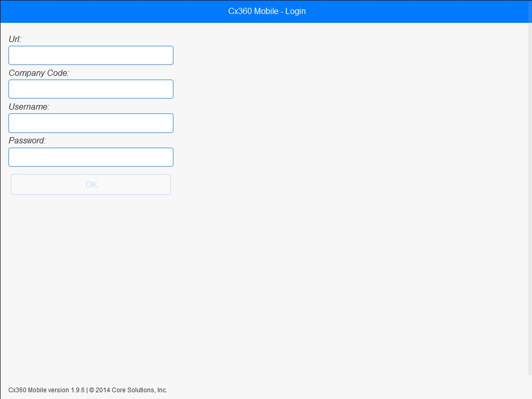
Task: Click the Username label
Action: (29, 107)
